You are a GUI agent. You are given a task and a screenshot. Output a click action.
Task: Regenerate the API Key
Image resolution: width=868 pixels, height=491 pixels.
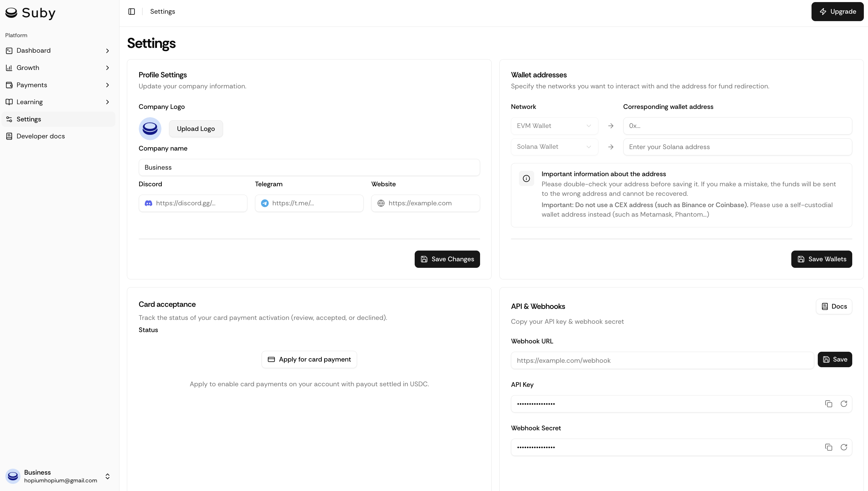pyautogui.click(x=844, y=404)
